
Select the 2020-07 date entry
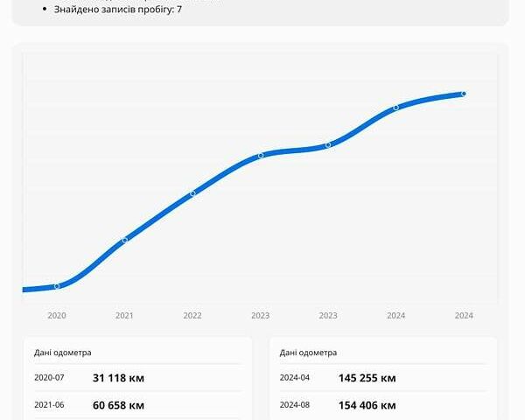pos(49,378)
